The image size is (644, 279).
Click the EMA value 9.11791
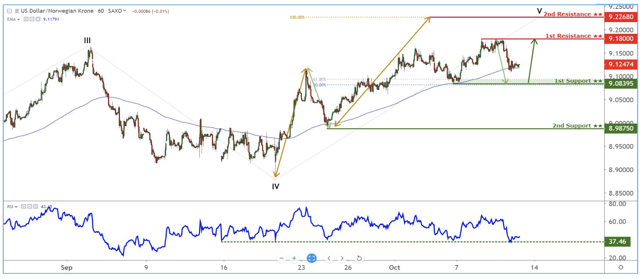[x=51, y=19]
